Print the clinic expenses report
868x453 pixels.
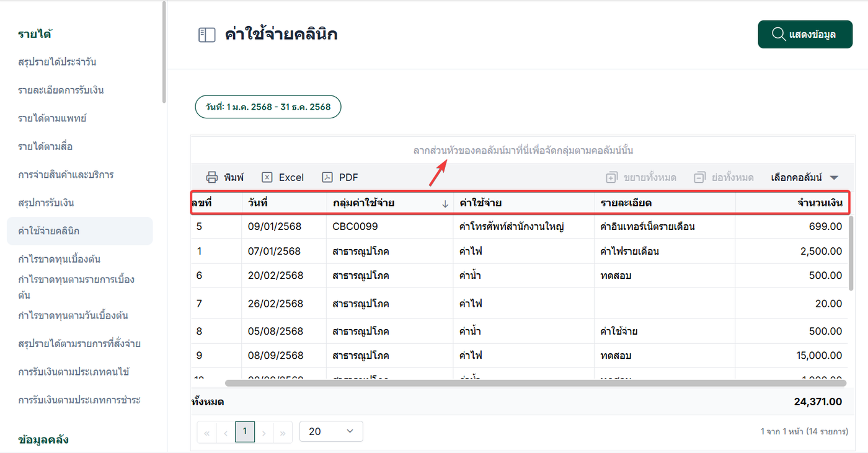click(x=224, y=177)
